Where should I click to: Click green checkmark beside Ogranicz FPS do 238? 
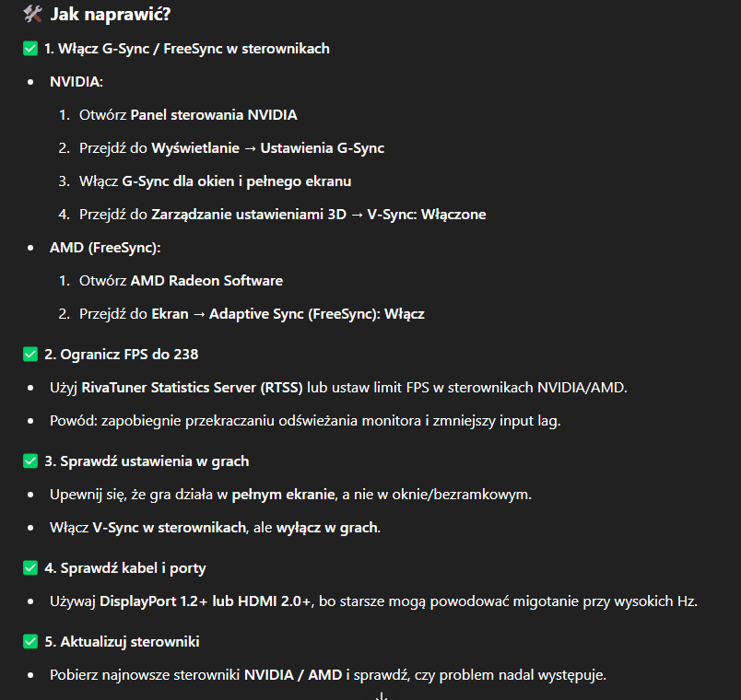coord(30,355)
